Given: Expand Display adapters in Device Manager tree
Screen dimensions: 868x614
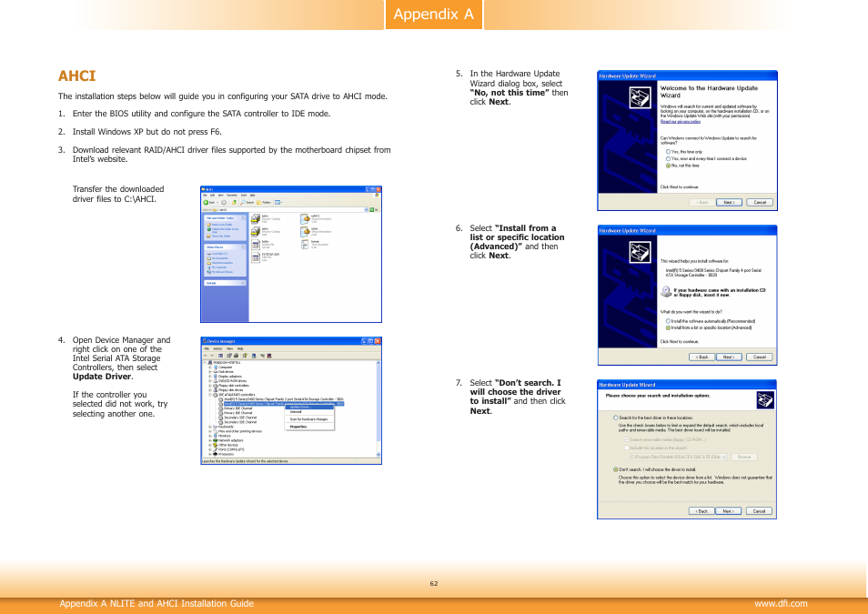Looking at the screenshot, I should 210,377.
